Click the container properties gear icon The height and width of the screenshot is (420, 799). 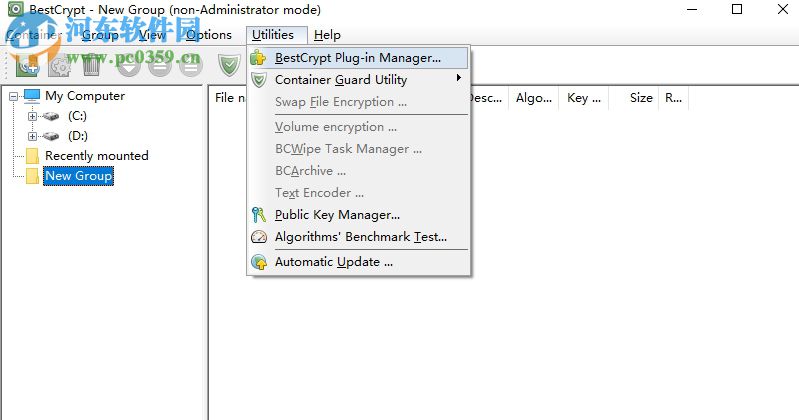(x=59, y=67)
